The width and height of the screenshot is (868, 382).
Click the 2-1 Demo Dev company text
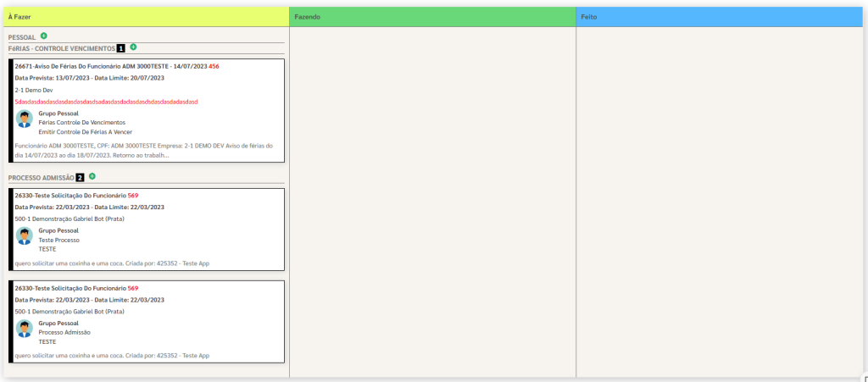coord(34,90)
